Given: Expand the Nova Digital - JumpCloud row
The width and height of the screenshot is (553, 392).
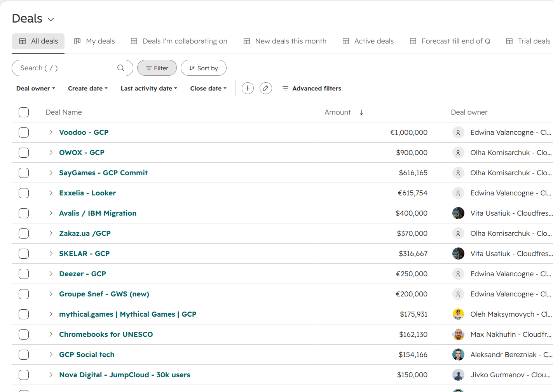Looking at the screenshot, I should (x=51, y=375).
